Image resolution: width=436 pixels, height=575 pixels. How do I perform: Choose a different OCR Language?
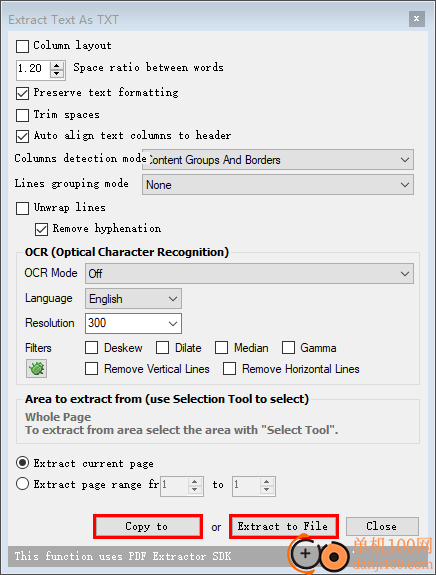click(x=133, y=299)
